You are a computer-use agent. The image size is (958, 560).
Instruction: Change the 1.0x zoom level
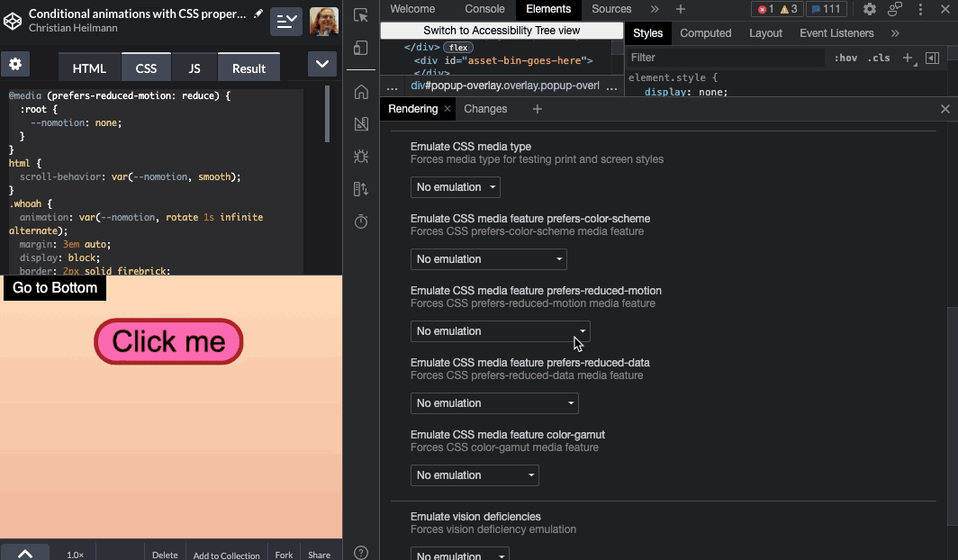tap(75, 555)
